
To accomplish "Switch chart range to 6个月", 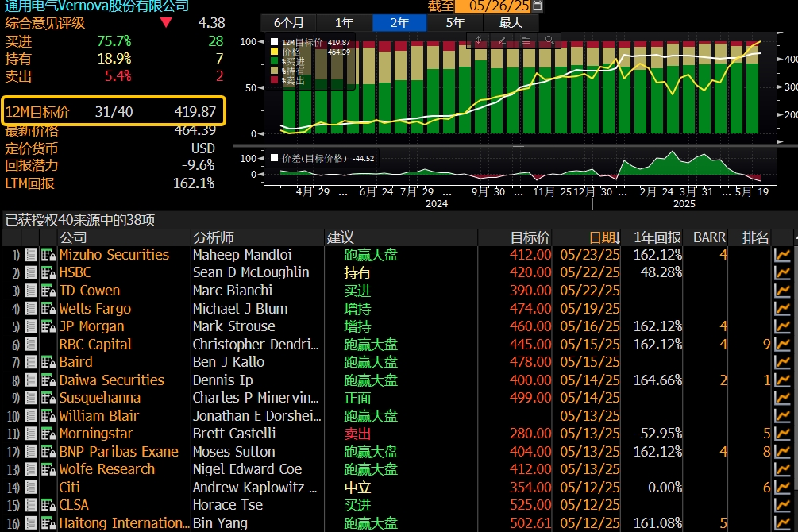I will 288,23.
